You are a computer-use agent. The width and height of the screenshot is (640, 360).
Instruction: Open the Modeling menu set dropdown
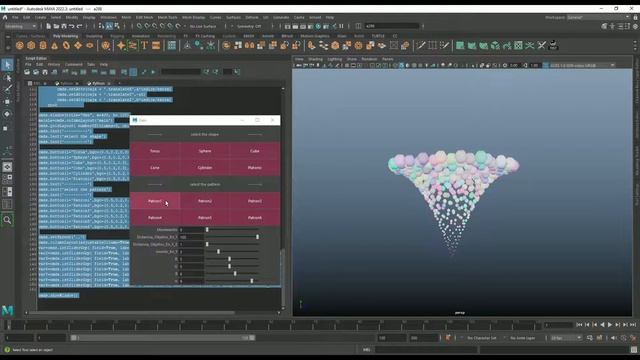(x=20, y=26)
